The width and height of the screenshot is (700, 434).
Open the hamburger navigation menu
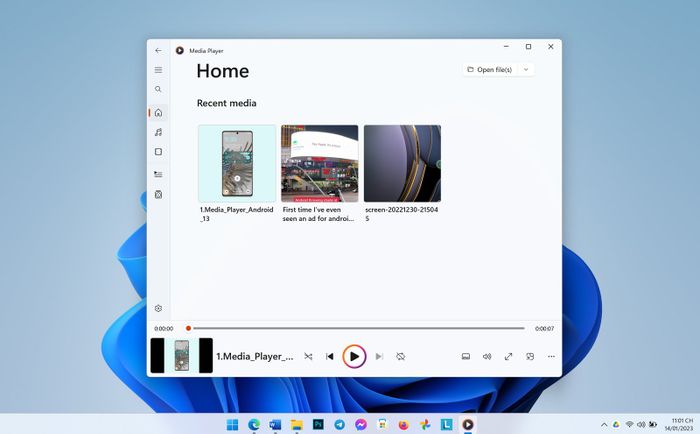pyautogui.click(x=158, y=70)
